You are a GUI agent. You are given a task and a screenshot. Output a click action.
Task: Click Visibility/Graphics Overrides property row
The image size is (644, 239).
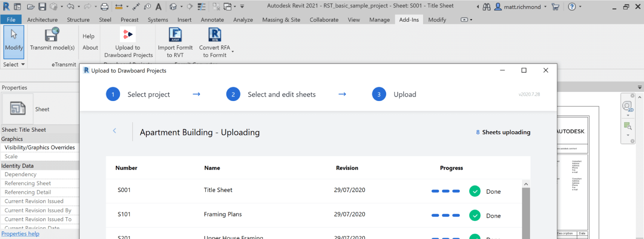(x=40, y=147)
